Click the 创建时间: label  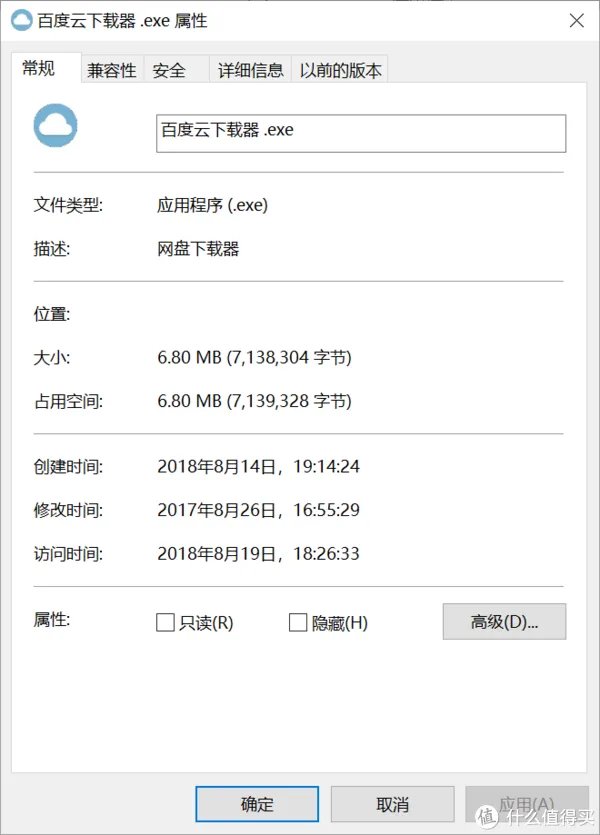pyautogui.click(x=68, y=466)
